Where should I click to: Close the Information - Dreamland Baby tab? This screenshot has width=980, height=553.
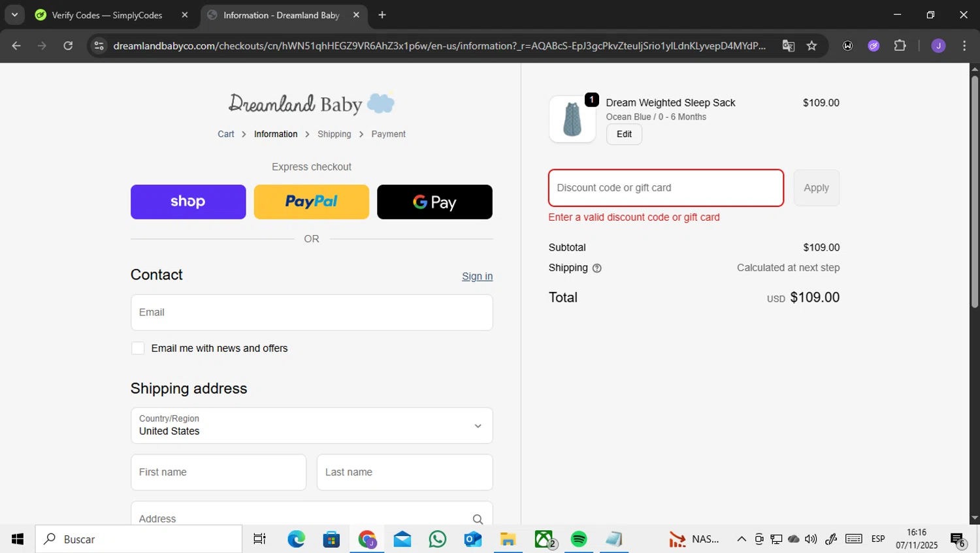356,15
